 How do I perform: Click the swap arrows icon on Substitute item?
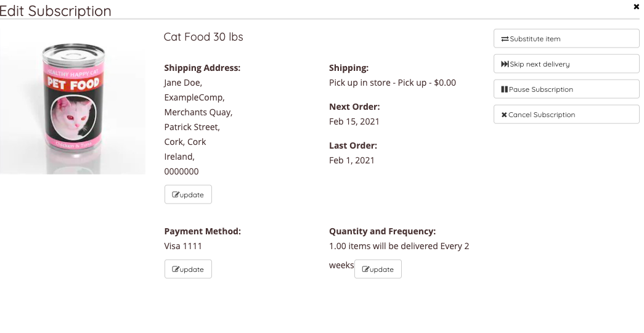(x=505, y=39)
